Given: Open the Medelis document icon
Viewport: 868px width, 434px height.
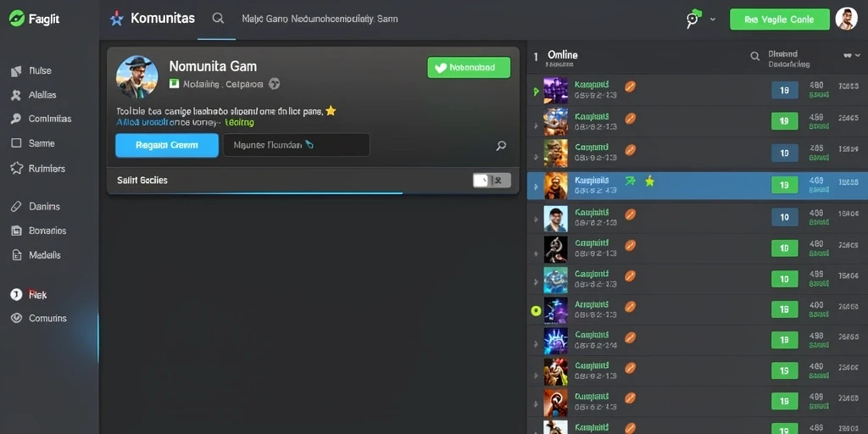Looking at the screenshot, I should [17, 255].
